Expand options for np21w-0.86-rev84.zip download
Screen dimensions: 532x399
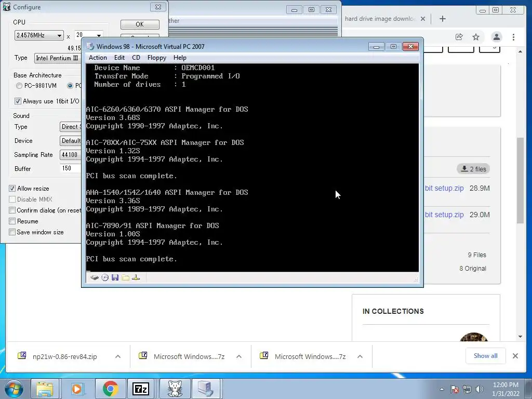click(118, 356)
